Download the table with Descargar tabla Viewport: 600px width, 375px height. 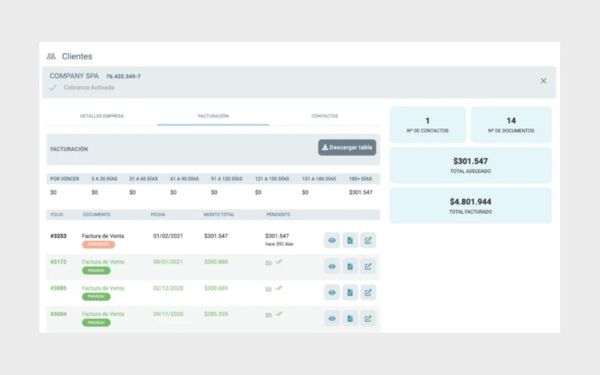347,147
